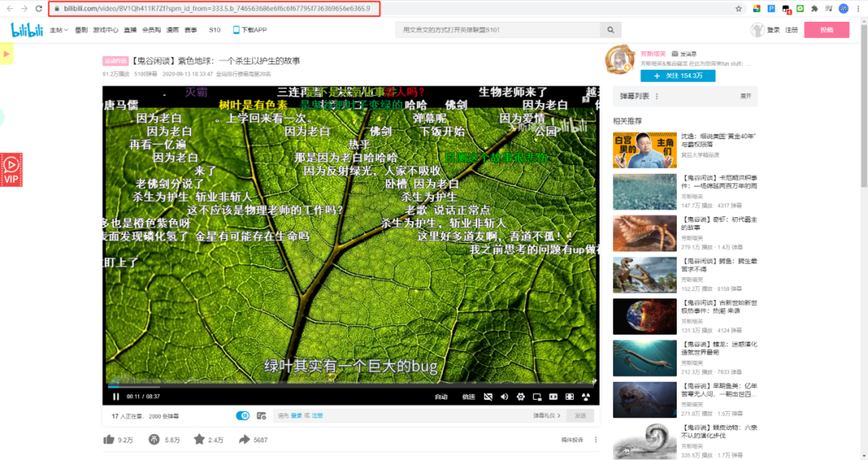The image size is (868, 460).
Task: Click the magnifier search button
Action: point(611,30)
